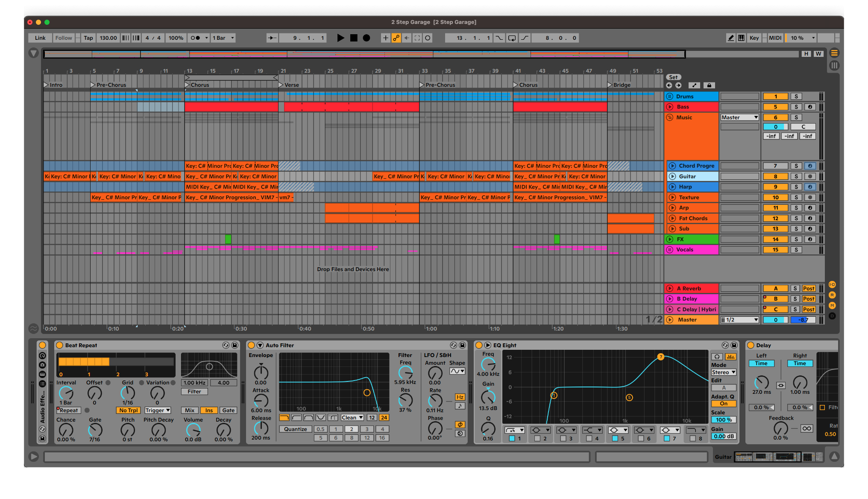Screen dimensions: 868x499
Task: Open the MIDI map mode
Action: pyautogui.click(x=775, y=38)
